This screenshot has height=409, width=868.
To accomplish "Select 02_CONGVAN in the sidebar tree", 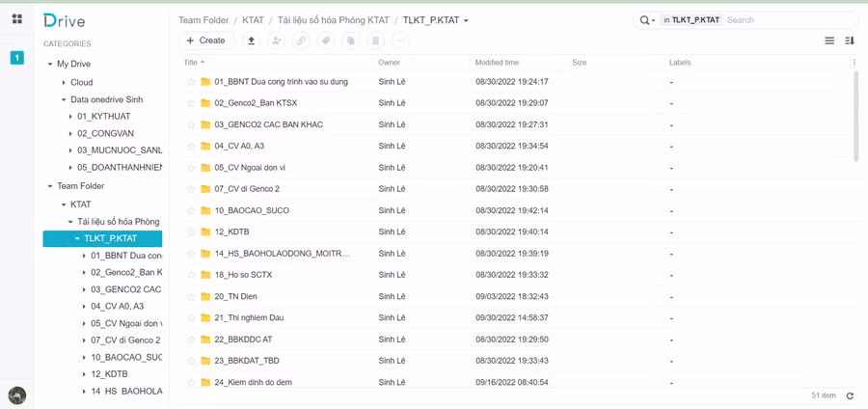I will click(x=105, y=134).
